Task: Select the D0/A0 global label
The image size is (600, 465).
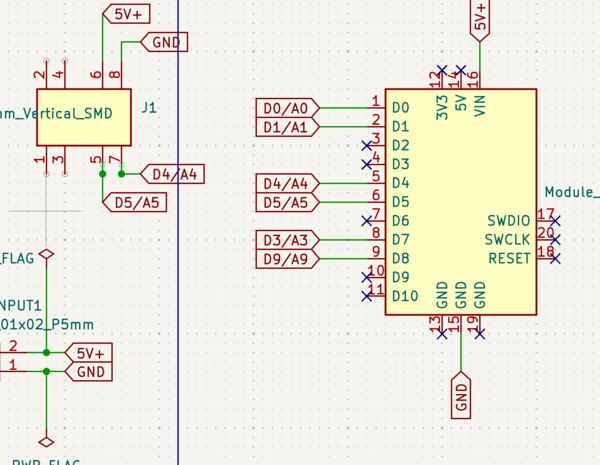Action: click(287, 108)
